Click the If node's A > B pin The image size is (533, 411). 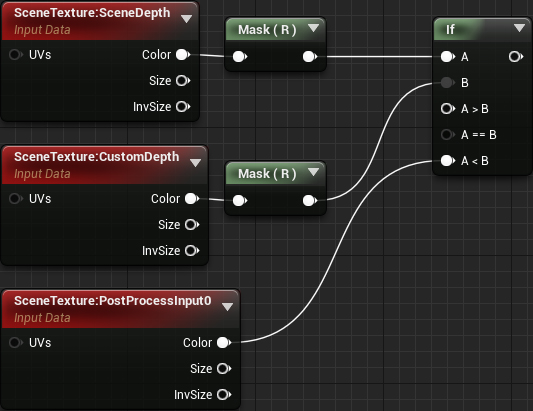point(448,109)
